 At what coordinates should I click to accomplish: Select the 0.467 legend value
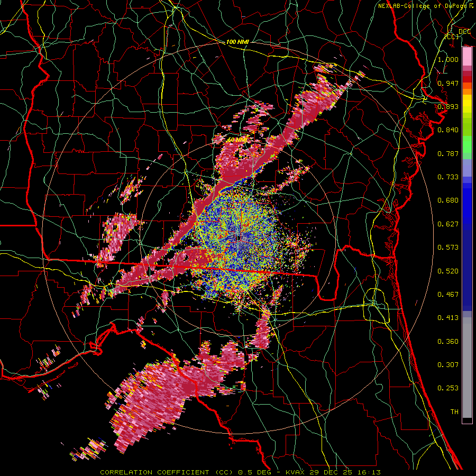click(x=448, y=295)
